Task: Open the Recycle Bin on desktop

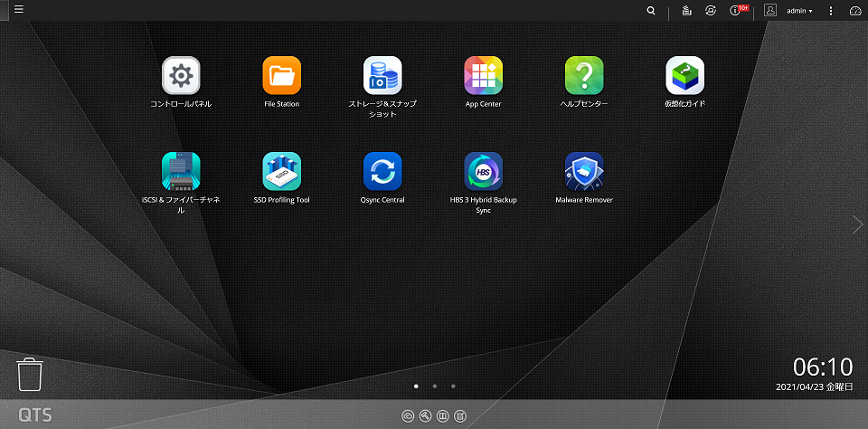Action: coord(30,374)
